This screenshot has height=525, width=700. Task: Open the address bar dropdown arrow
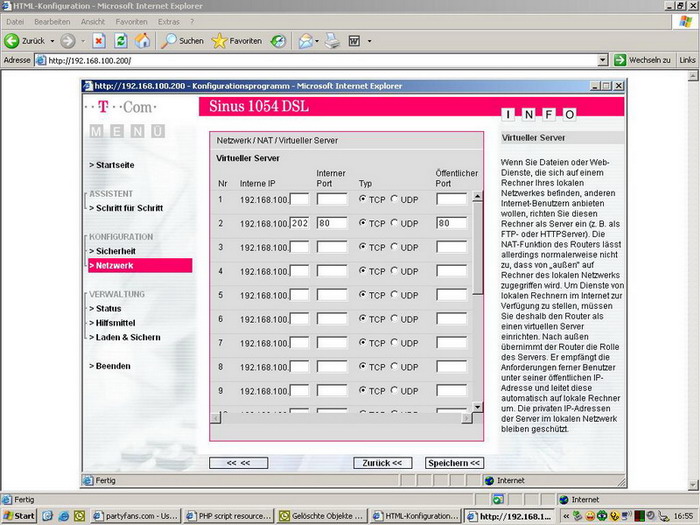(x=603, y=60)
